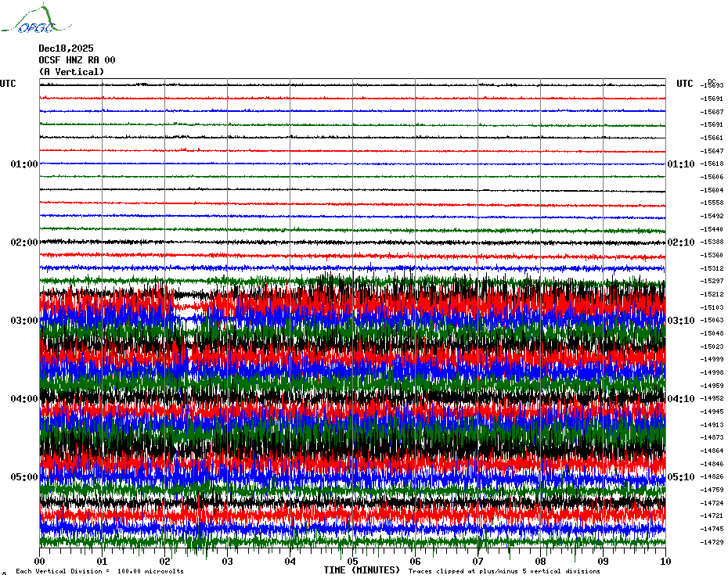Click the 04:00 UTC row label

point(24,399)
